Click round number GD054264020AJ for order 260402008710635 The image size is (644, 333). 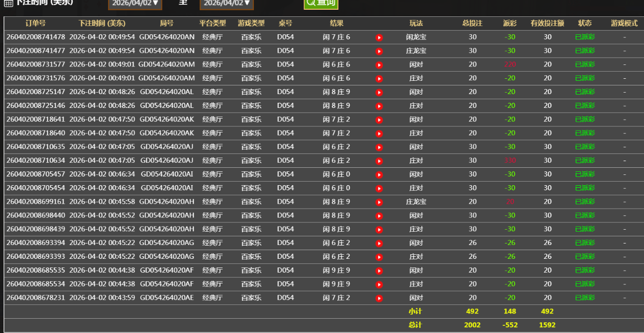(167, 147)
